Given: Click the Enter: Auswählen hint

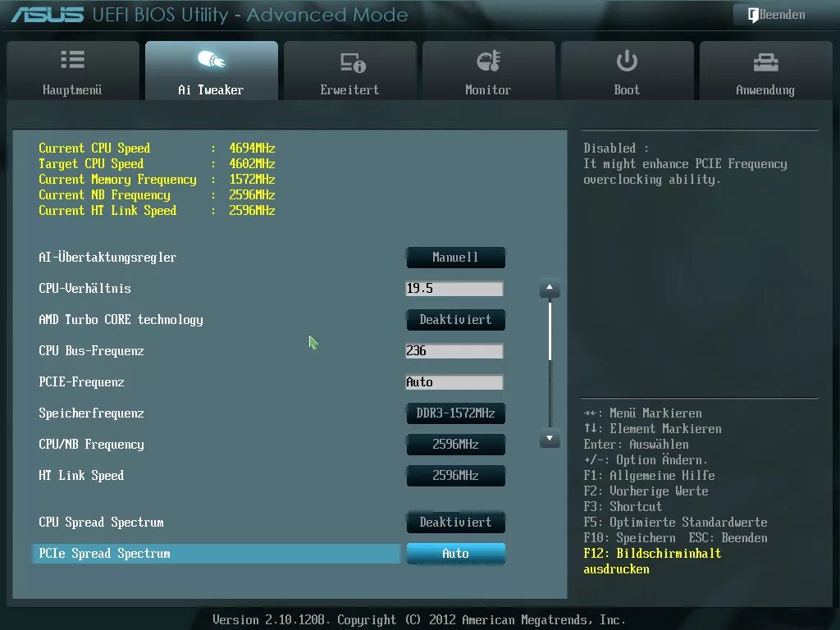Looking at the screenshot, I should 636,445.
